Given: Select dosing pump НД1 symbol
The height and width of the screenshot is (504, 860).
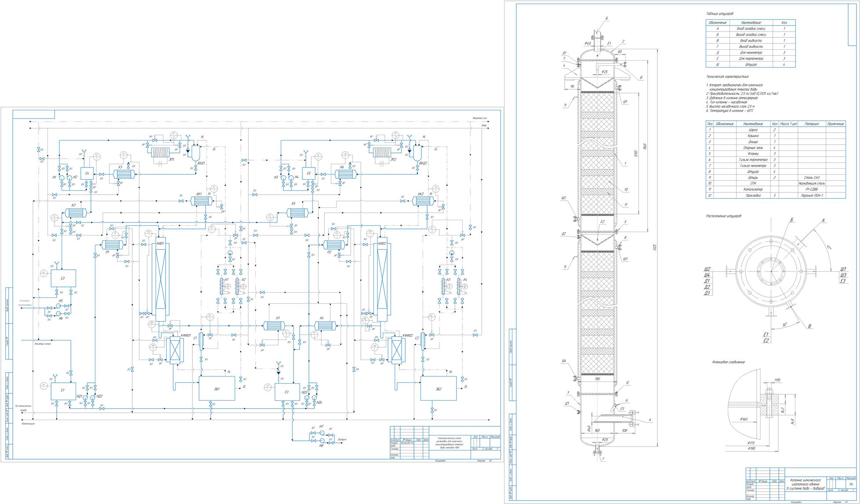Looking at the screenshot, I should pos(85,397).
